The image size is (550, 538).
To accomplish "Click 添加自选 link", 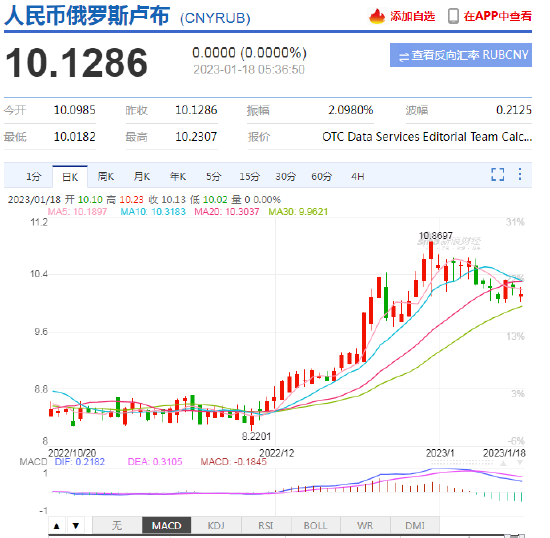I will pos(413,16).
